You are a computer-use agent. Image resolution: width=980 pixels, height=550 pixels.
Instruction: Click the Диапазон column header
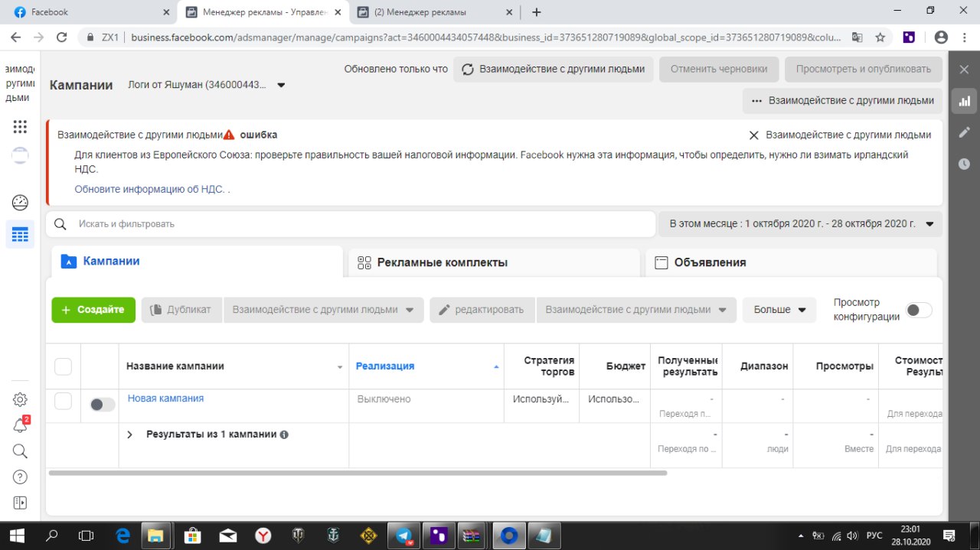764,366
